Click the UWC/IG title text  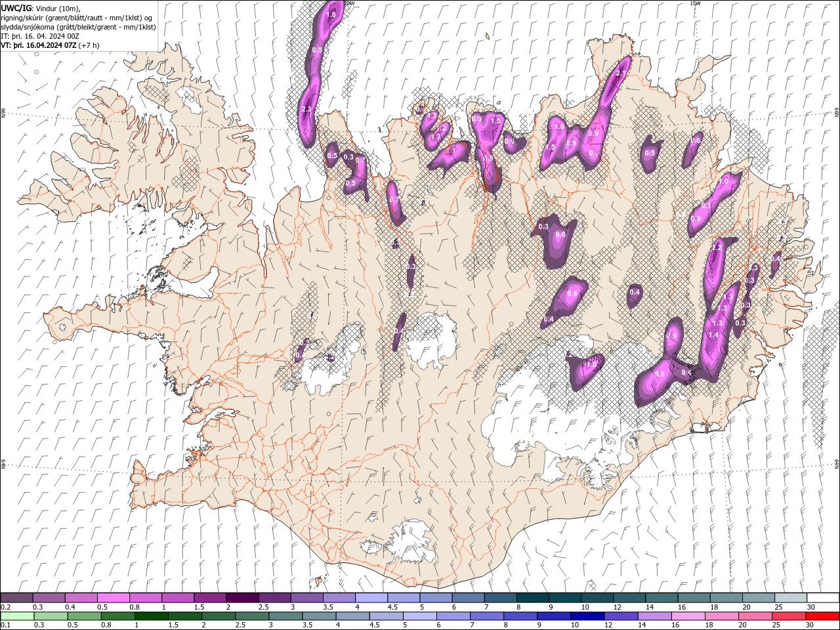click(16, 7)
